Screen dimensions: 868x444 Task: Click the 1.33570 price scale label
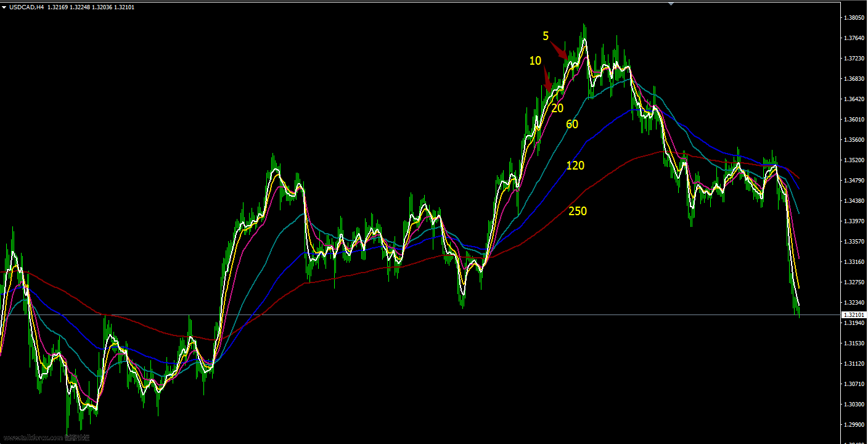pos(854,242)
